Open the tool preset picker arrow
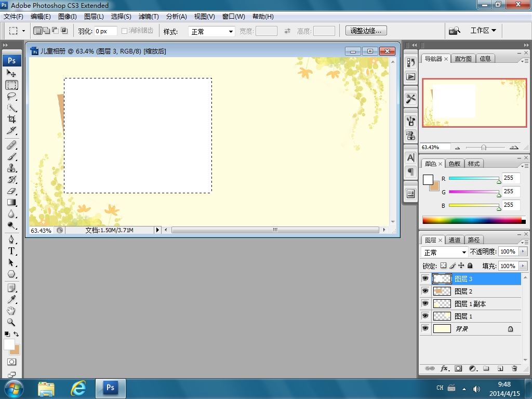 23,31
